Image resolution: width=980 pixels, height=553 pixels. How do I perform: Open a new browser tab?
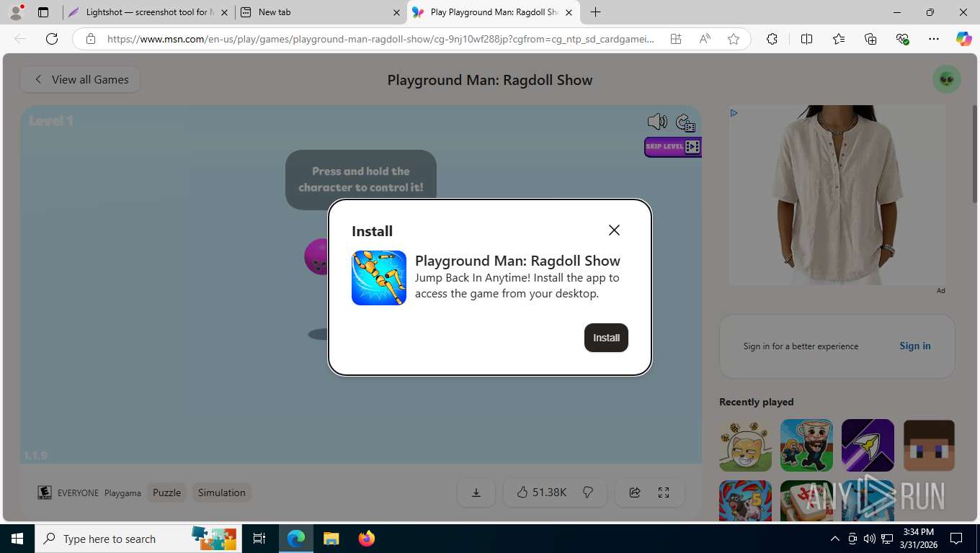tap(595, 12)
